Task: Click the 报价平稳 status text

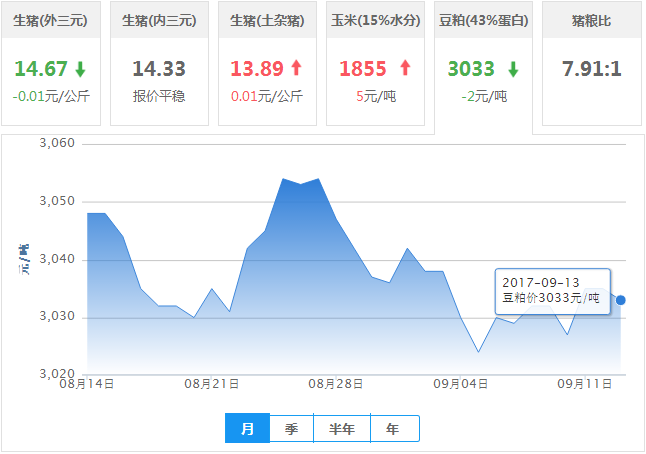Action: 159,96
